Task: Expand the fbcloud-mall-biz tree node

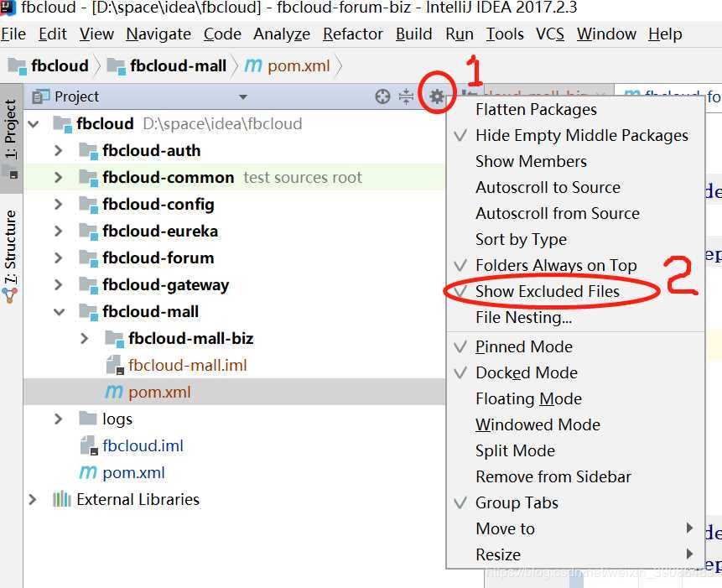Action: pyautogui.click(x=84, y=339)
